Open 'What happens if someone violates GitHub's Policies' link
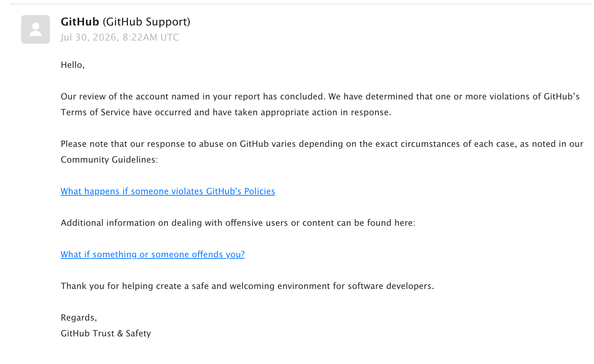 pyautogui.click(x=168, y=191)
